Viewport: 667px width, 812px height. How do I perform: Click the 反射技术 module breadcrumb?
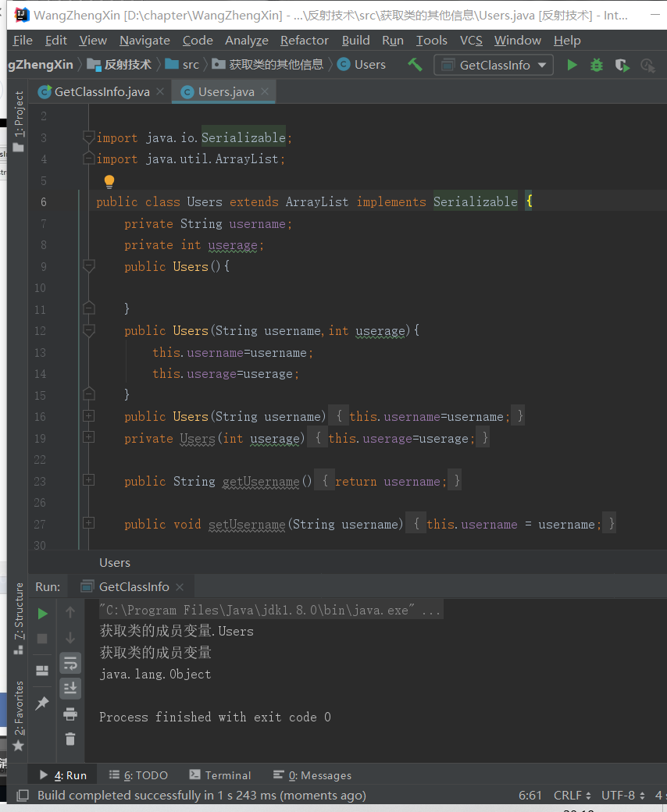[x=119, y=65]
